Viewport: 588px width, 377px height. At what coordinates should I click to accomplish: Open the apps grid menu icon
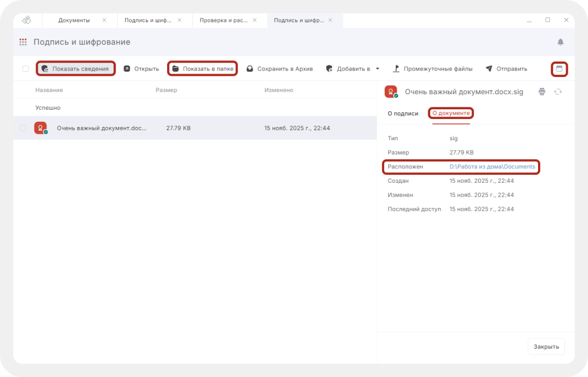point(23,42)
